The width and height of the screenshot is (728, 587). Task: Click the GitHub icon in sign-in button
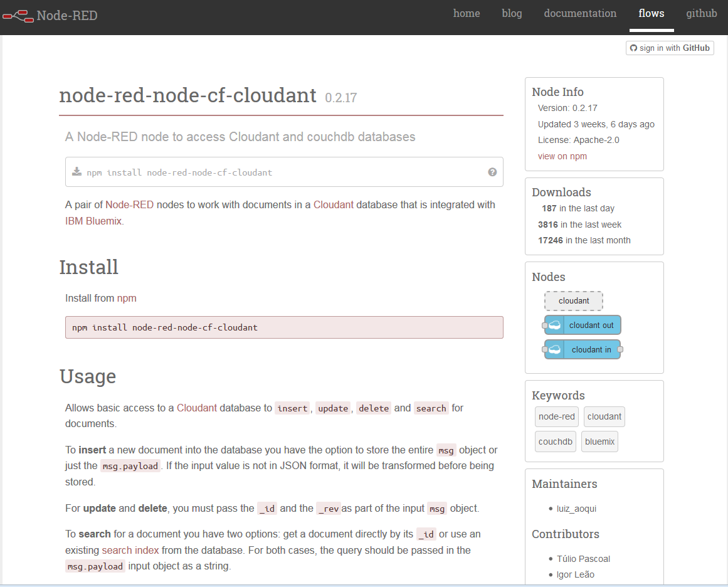click(x=633, y=48)
